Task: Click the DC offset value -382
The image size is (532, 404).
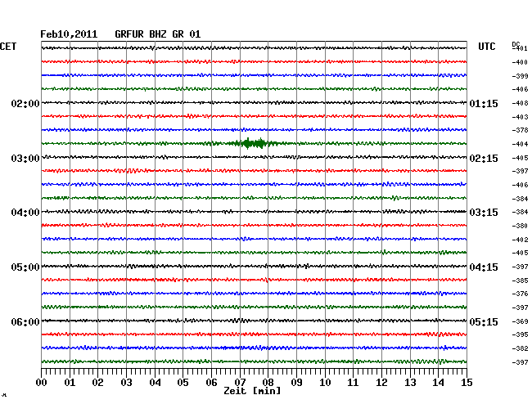Action: [520, 348]
